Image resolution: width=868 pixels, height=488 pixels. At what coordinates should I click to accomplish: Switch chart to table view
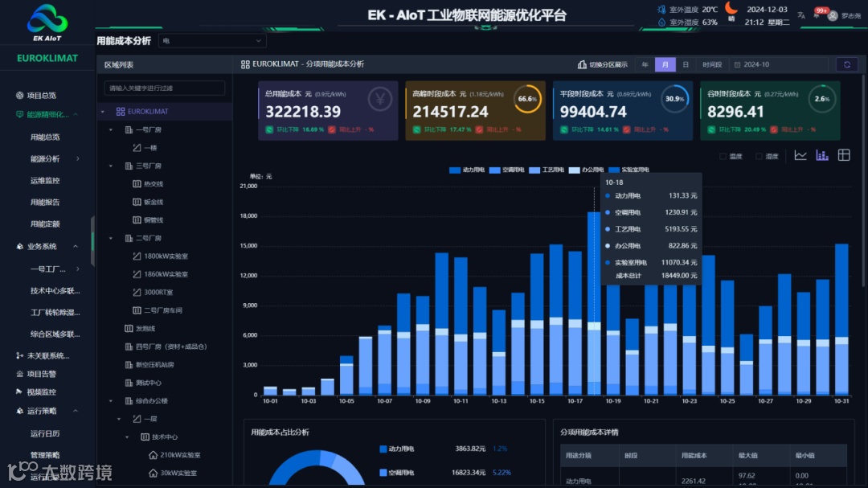coord(844,156)
